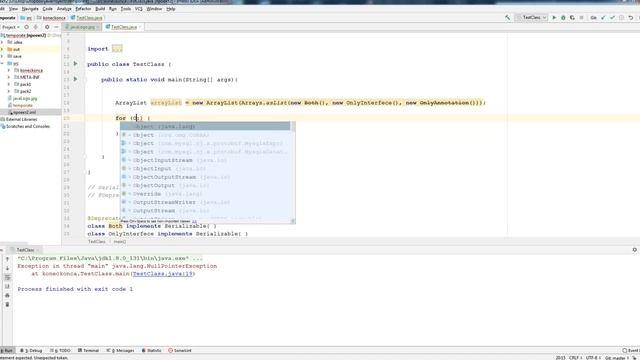The width and height of the screenshot is (640, 360).
Task: Clear Run console with trash icon
Action: pyautogui.click(x=7, y=304)
